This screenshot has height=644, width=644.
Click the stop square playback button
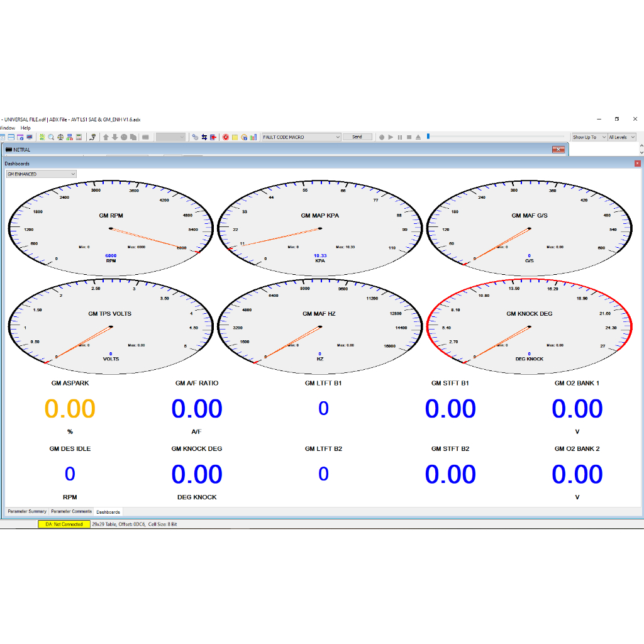409,137
